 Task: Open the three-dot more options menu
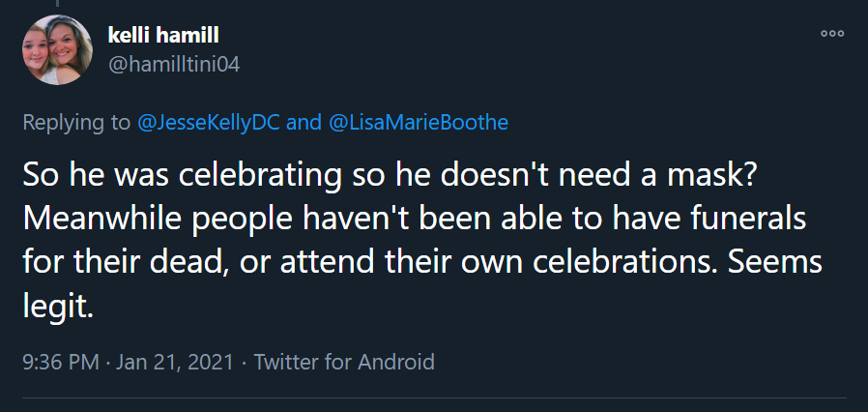pos(832,34)
